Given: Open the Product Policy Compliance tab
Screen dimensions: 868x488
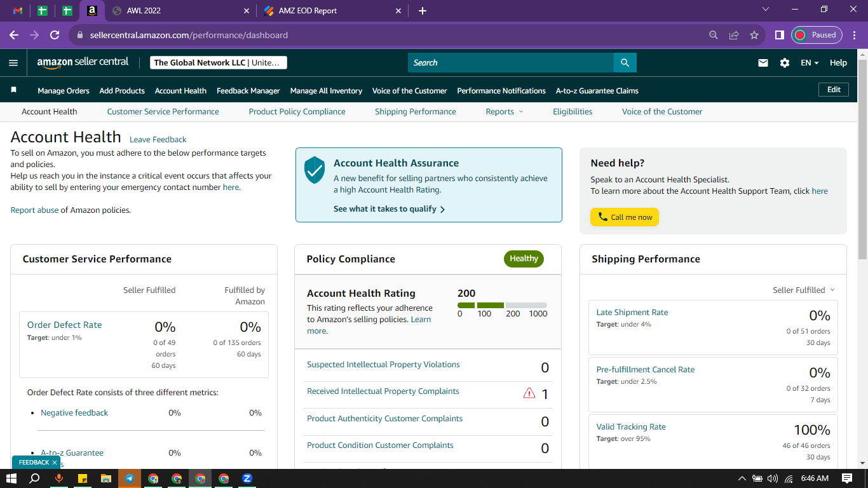Looking at the screenshot, I should (x=297, y=111).
